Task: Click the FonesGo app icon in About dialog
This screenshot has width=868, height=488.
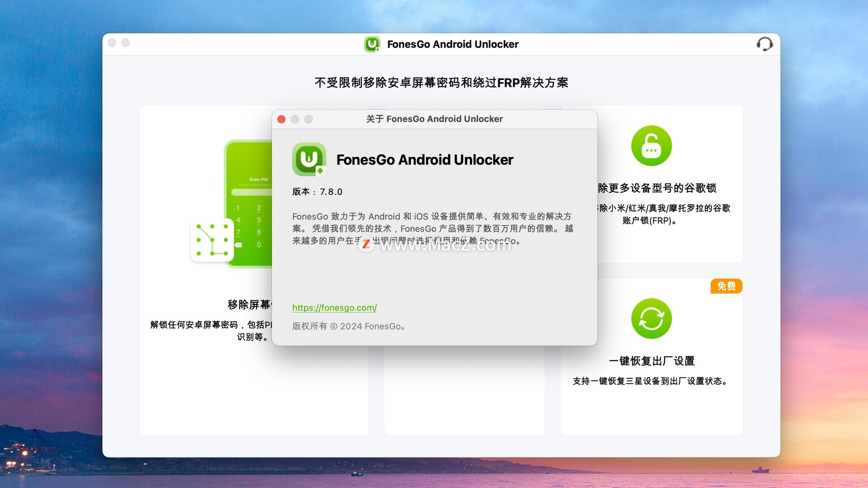Action: tap(309, 159)
